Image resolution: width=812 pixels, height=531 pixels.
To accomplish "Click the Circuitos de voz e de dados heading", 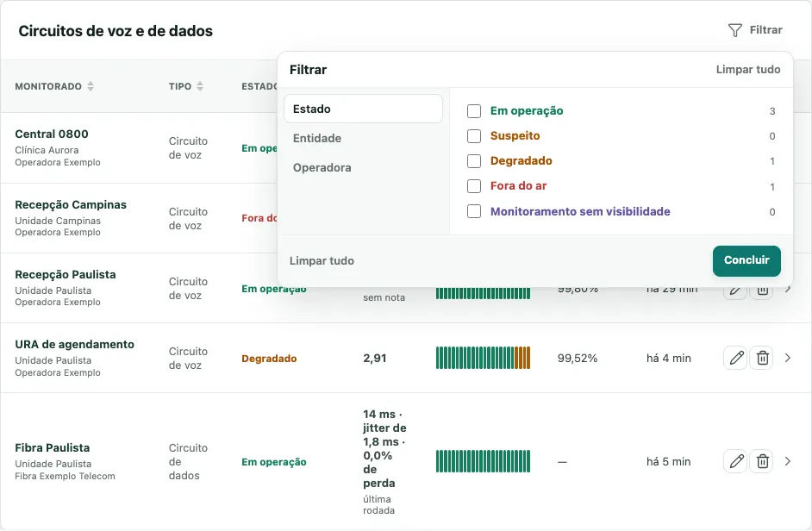I will click(116, 31).
